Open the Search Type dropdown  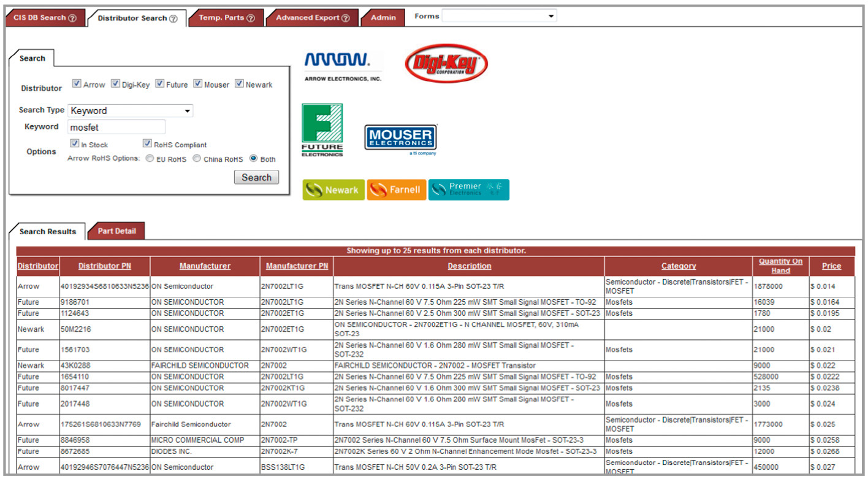coord(130,111)
